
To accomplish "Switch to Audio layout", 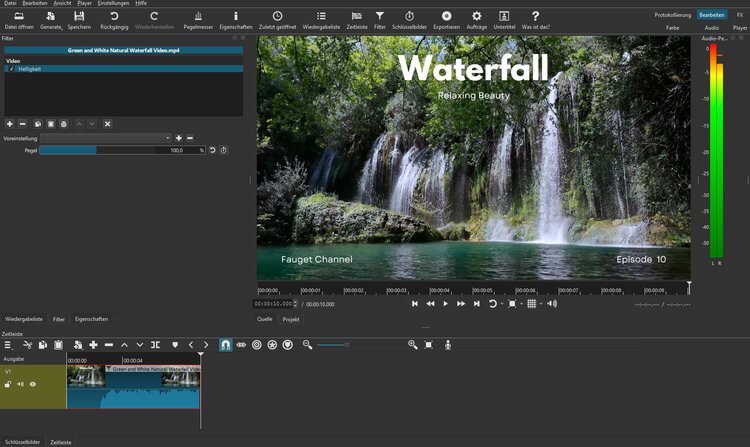I will (x=712, y=28).
